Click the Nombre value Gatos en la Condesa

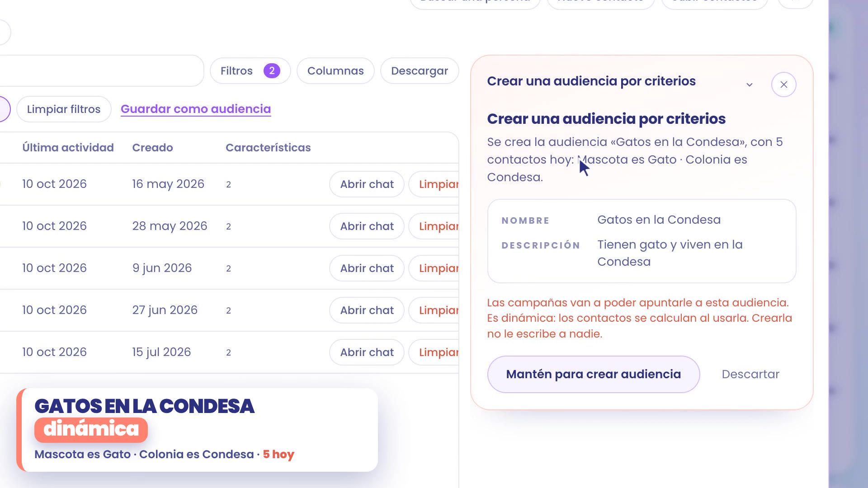tap(659, 220)
